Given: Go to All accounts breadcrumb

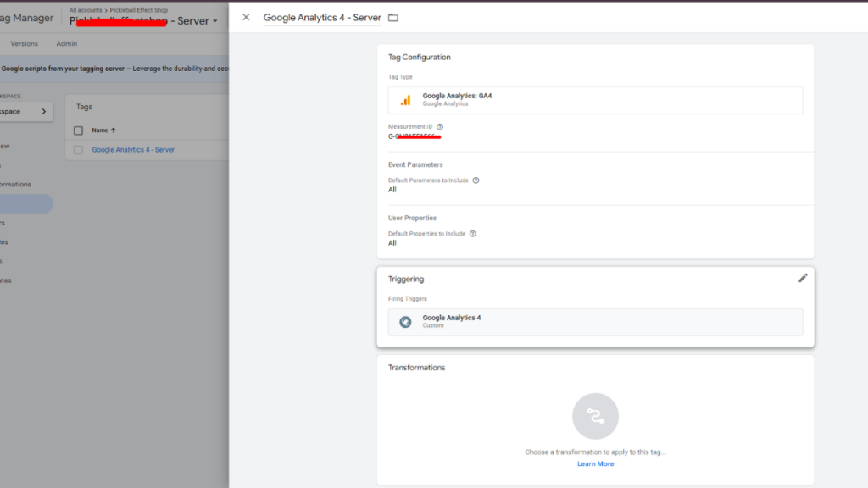Looking at the screenshot, I should (x=86, y=10).
